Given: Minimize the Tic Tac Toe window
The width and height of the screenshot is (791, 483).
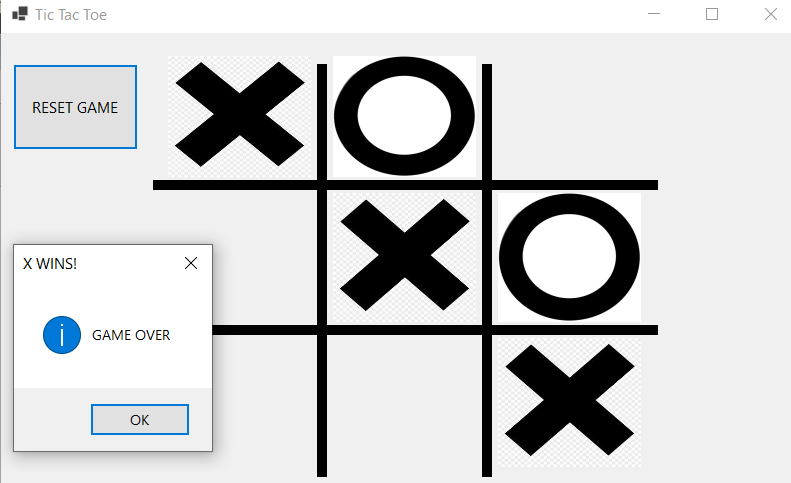Looking at the screenshot, I should [x=654, y=14].
